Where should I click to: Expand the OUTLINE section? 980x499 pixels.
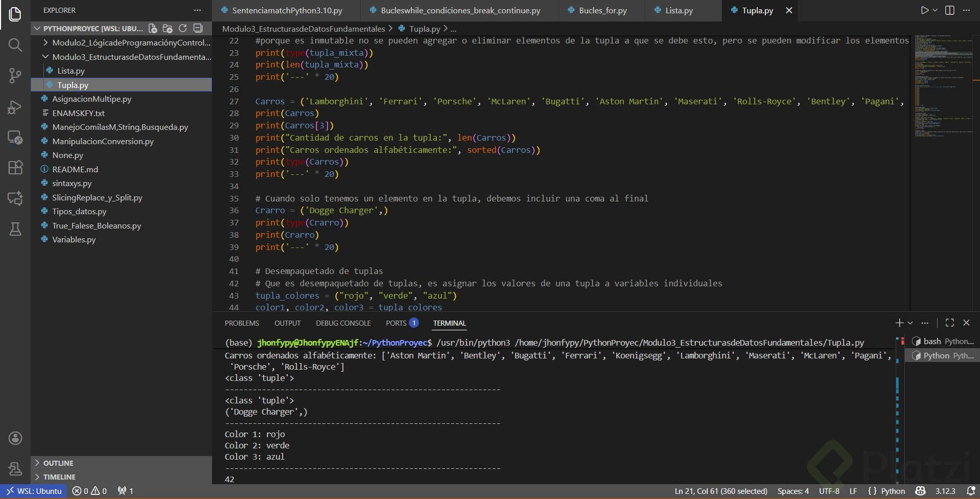pyautogui.click(x=58, y=463)
